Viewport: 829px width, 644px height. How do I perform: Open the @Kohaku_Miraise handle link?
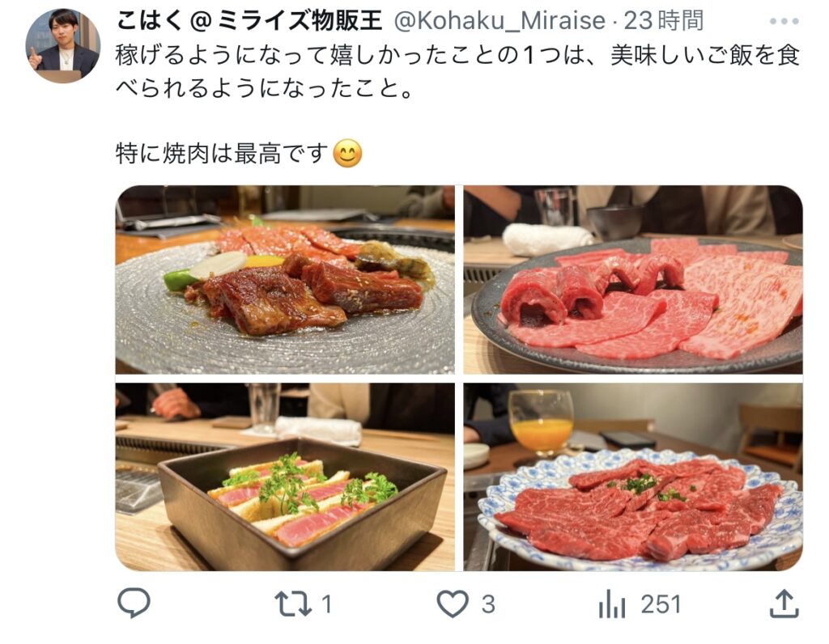point(500,21)
